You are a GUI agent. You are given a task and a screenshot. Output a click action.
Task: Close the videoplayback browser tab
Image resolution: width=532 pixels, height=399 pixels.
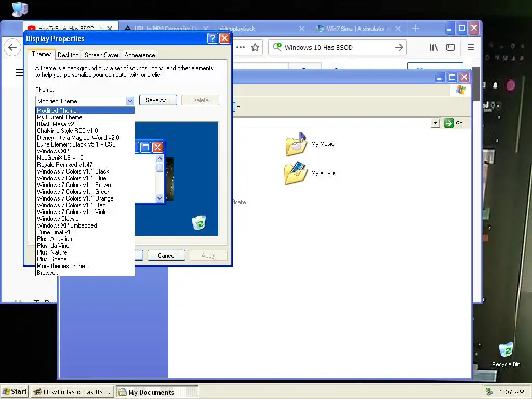pos(302,29)
